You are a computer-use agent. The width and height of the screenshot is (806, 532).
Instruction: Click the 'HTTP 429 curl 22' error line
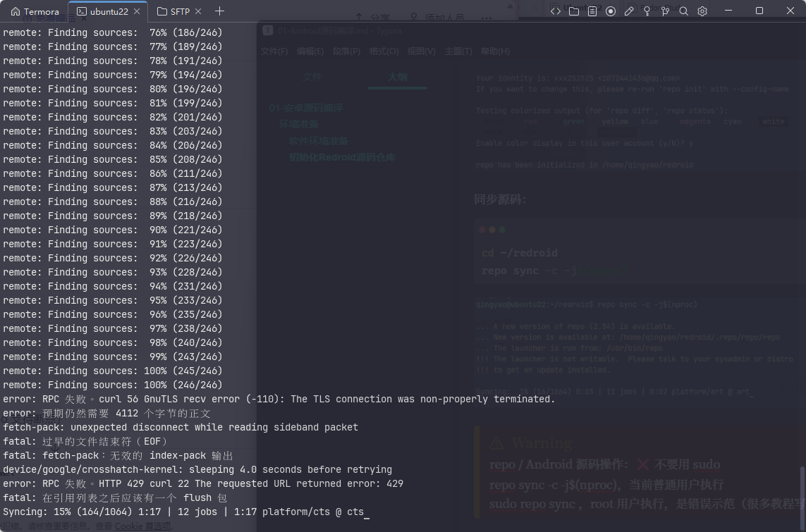[x=203, y=483]
